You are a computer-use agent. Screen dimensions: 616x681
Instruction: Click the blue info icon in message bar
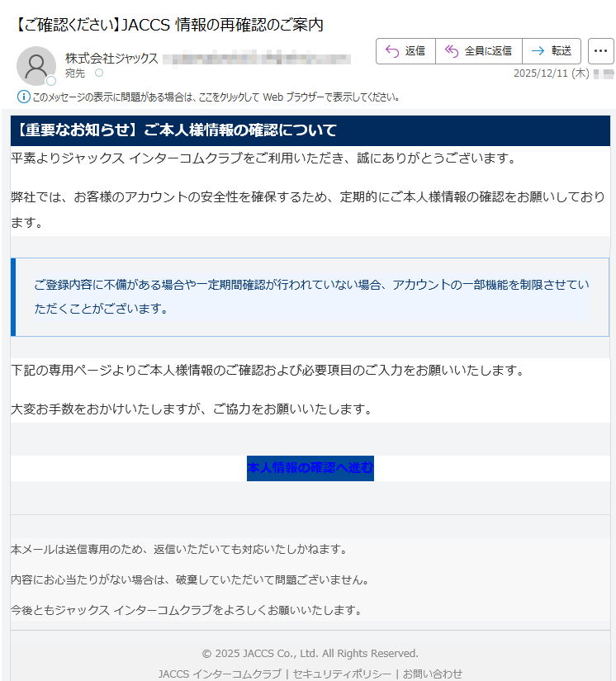tap(23, 97)
